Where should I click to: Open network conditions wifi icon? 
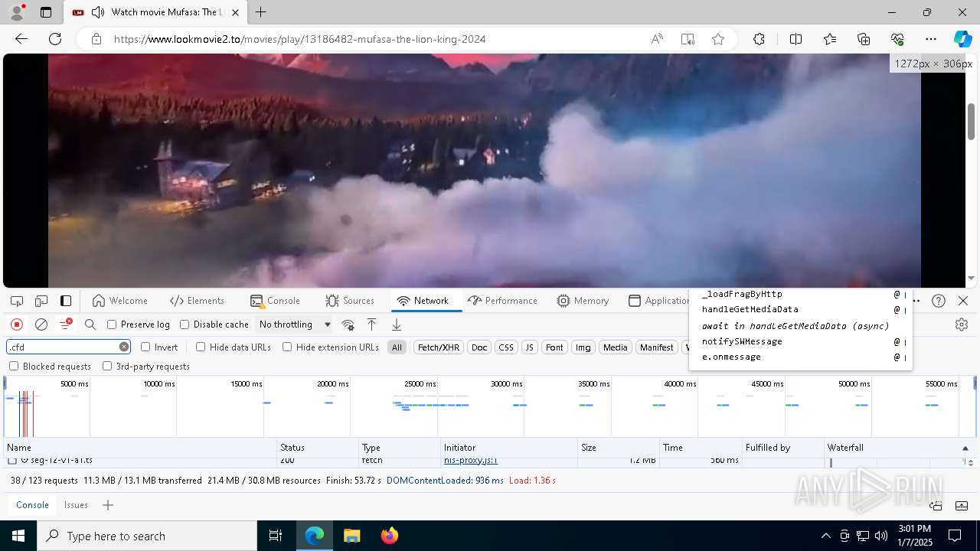(x=348, y=324)
